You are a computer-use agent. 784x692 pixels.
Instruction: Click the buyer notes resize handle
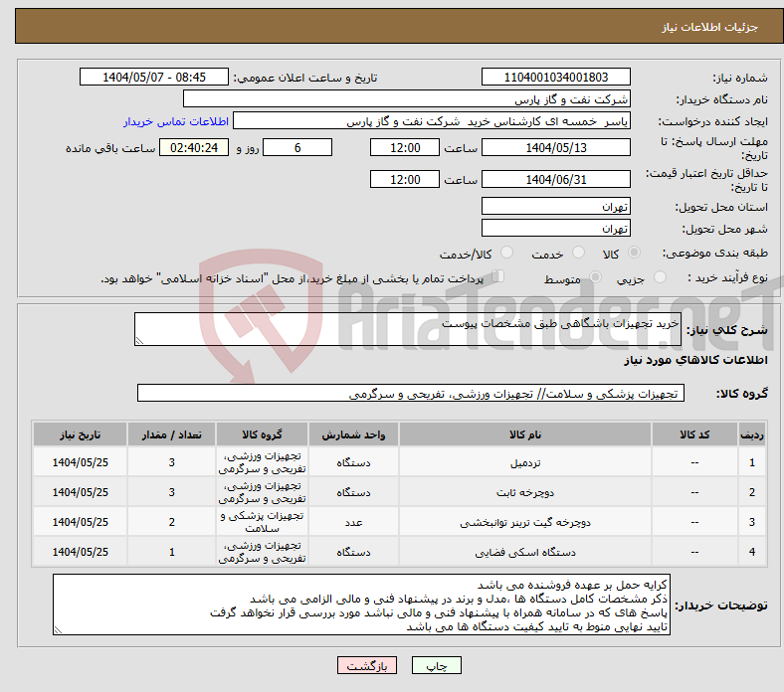(x=58, y=630)
